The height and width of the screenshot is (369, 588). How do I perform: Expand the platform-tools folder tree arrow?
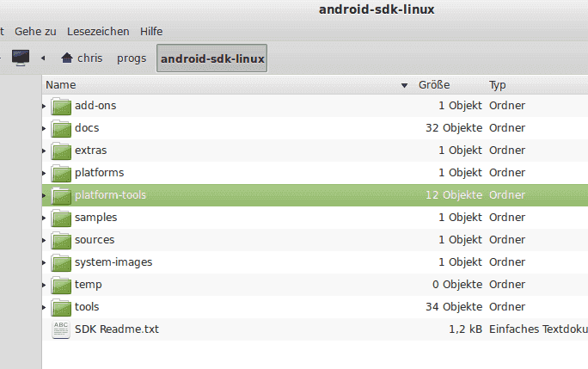point(44,195)
